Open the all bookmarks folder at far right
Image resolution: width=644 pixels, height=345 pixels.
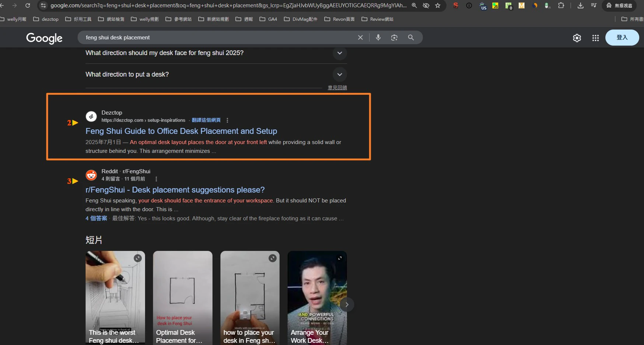point(632,19)
